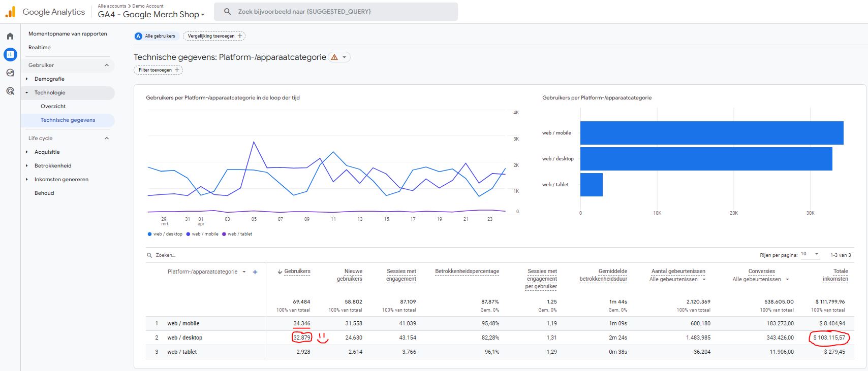Image resolution: width=868 pixels, height=371 pixels.
Task: Click the Google Analytics logo
Action: point(46,12)
